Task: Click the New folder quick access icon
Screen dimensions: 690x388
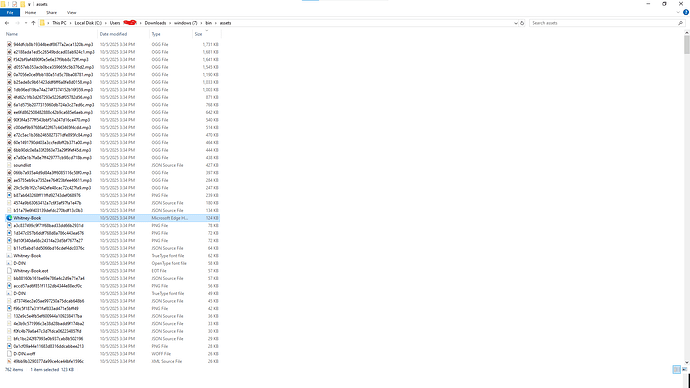Action: point(22,4)
